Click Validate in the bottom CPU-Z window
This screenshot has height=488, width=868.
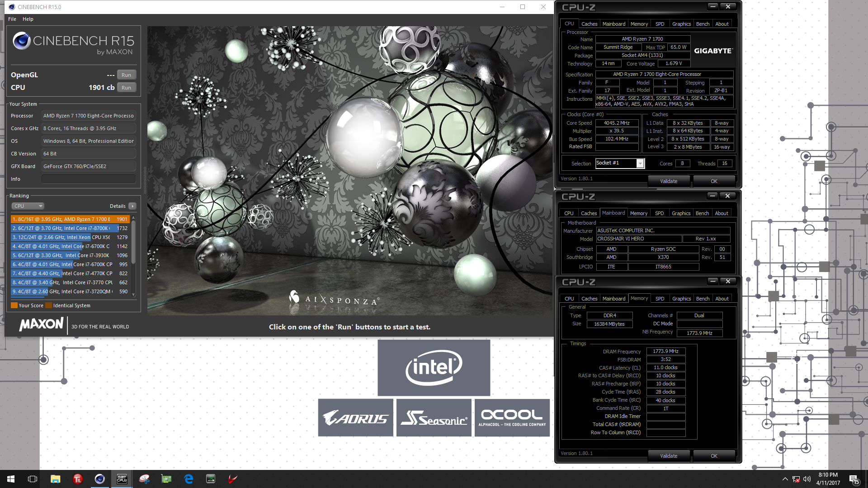coord(669,456)
